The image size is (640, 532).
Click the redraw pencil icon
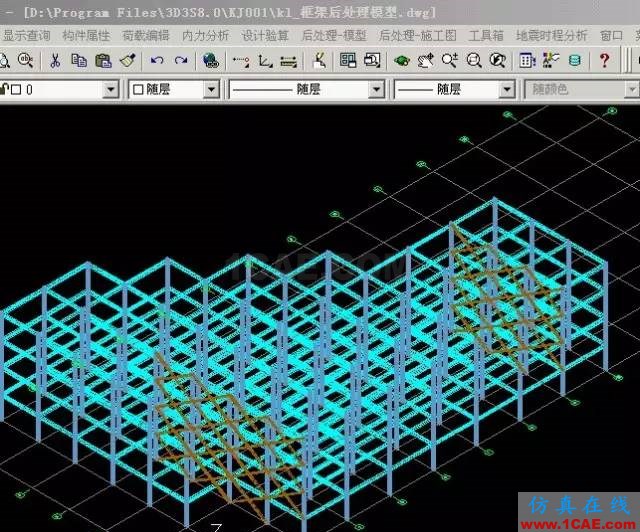pos(319,60)
